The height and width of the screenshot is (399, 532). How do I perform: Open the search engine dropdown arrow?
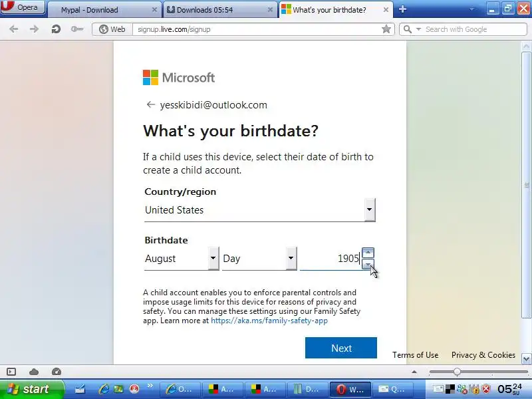[419, 29]
